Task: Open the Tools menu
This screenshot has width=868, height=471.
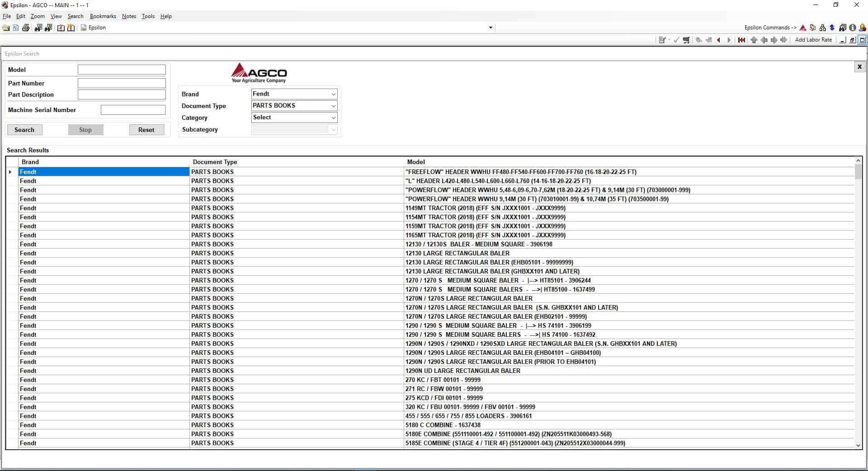Action: [148, 16]
